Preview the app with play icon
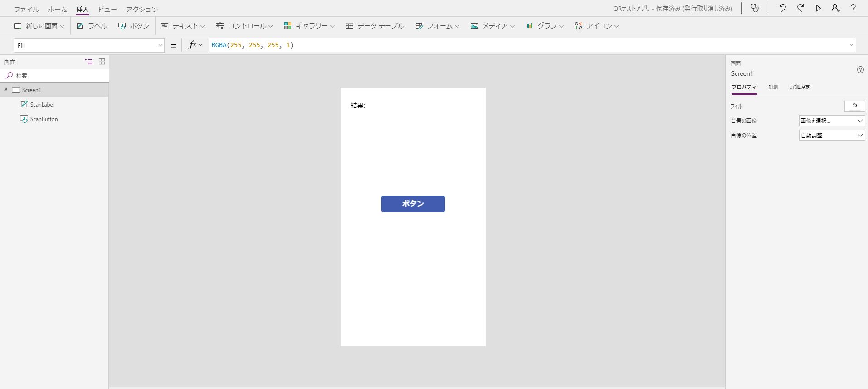Viewport: 868px width, 389px height. pyautogui.click(x=818, y=8)
